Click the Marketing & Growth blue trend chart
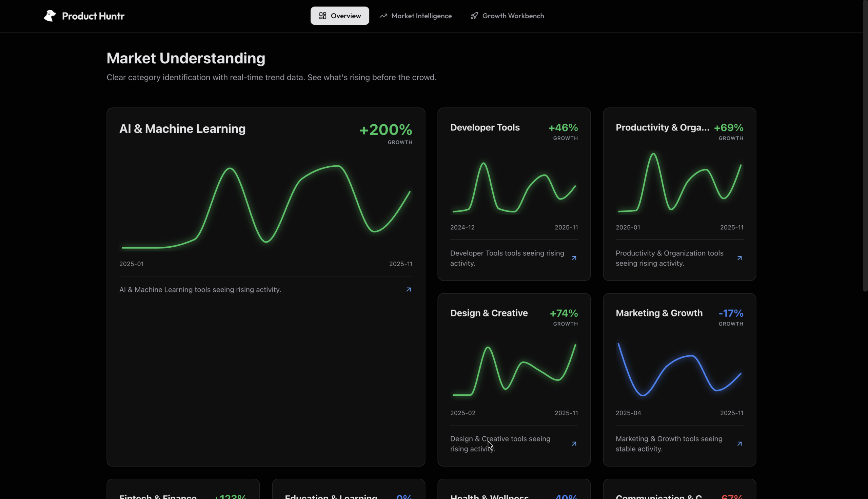Screen dimensions: 868x499 (x=679, y=370)
